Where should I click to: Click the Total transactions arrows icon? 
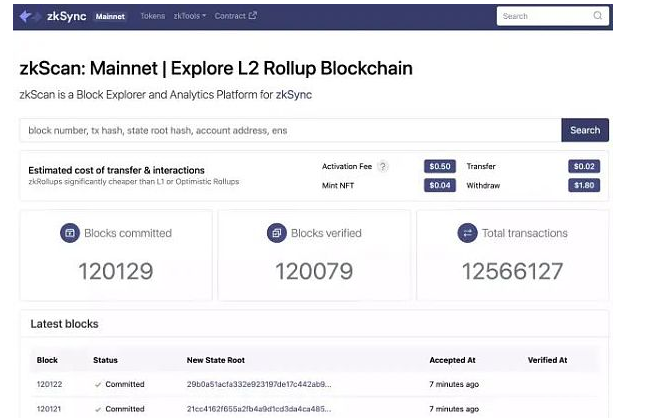[467, 233]
